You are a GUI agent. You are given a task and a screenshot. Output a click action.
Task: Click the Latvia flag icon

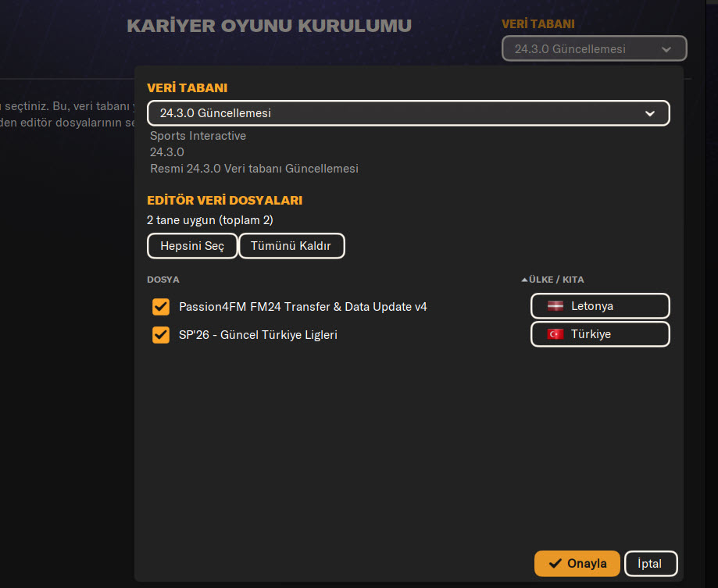[555, 306]
